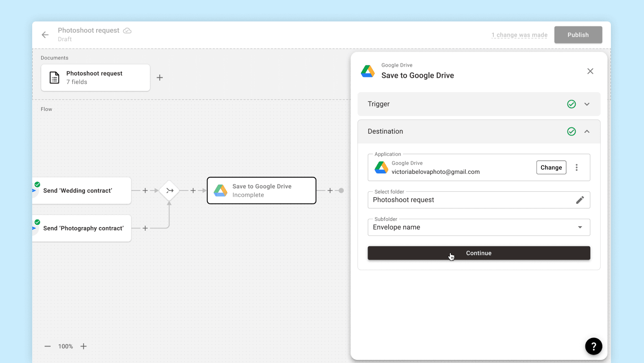
Task: Open help with the question mark button
Action: (594, 346)
